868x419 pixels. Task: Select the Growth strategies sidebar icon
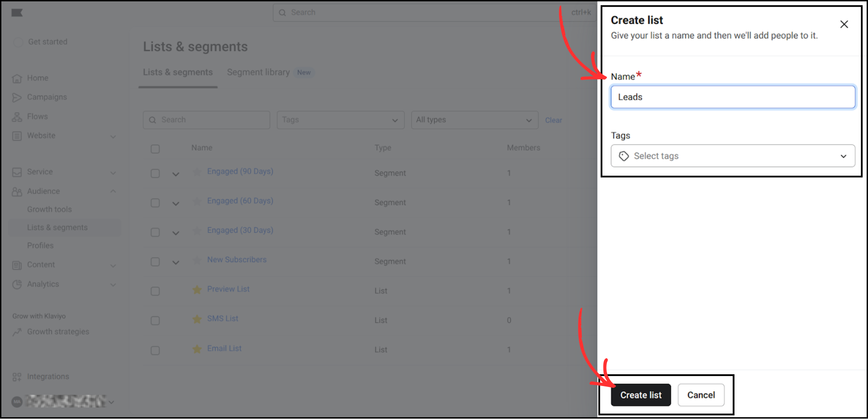point(17,331)
